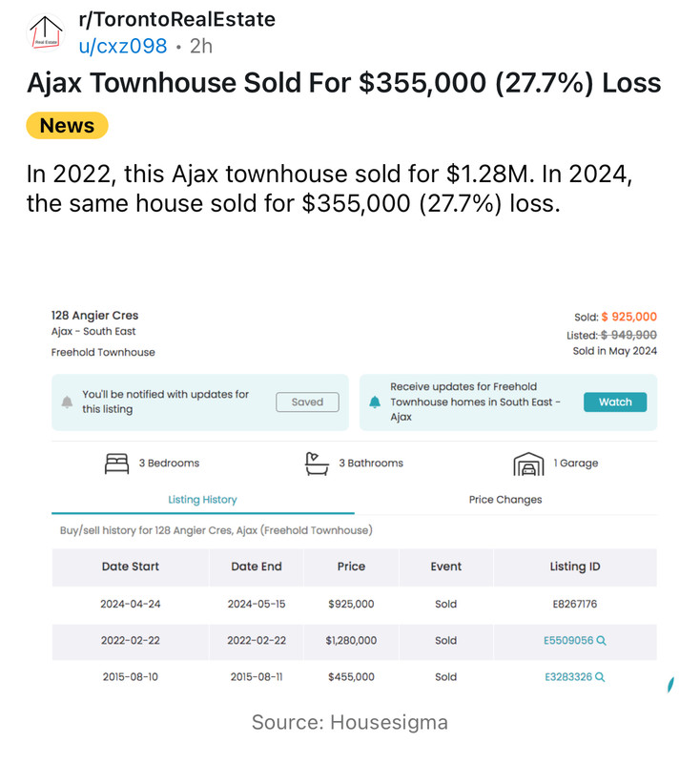Click the bathrooms bathtub icon

pos(317,464)
